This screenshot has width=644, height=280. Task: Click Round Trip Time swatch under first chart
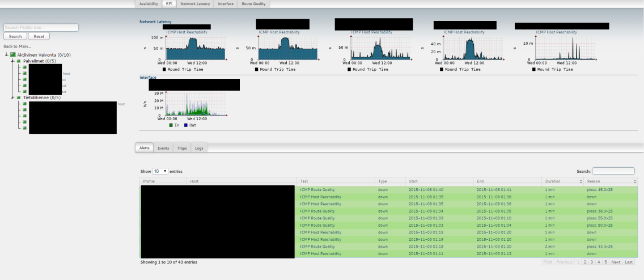pyautogui.click(x=164, y=69)
